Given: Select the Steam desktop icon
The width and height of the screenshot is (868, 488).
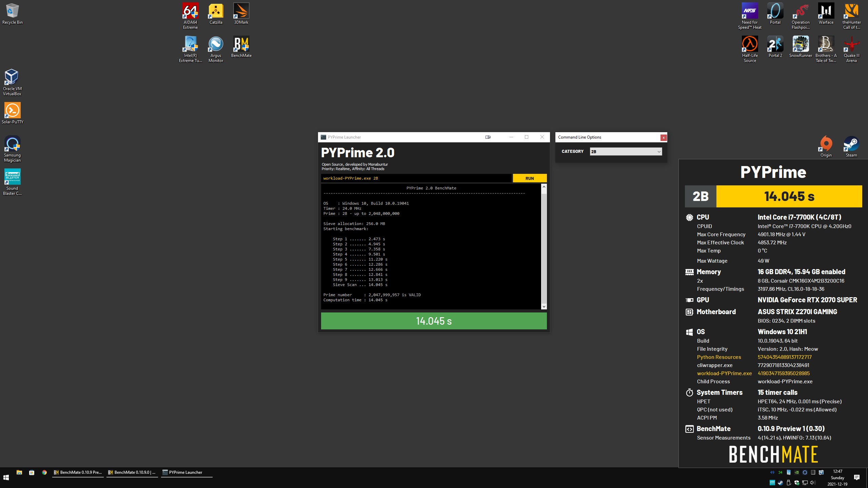Looking at the screenshot, I should coord(851,146).
